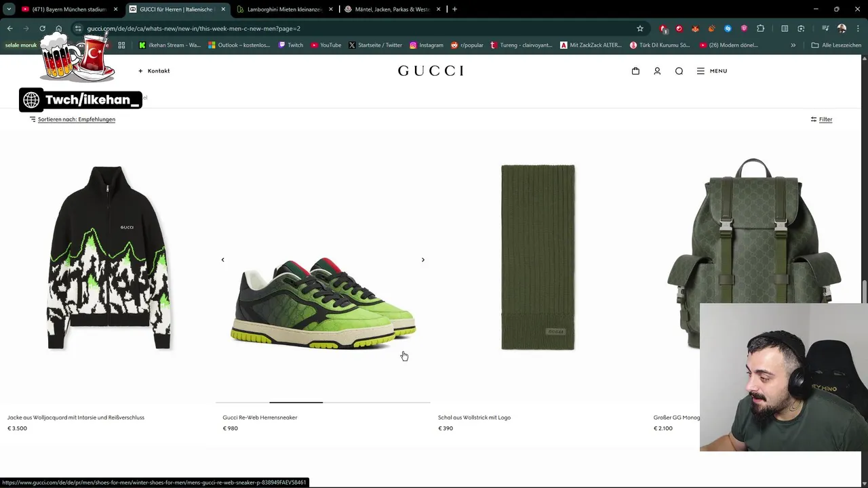Open the Kontakt link with plus sign
868x488 pixels.
tap(154, 70)
